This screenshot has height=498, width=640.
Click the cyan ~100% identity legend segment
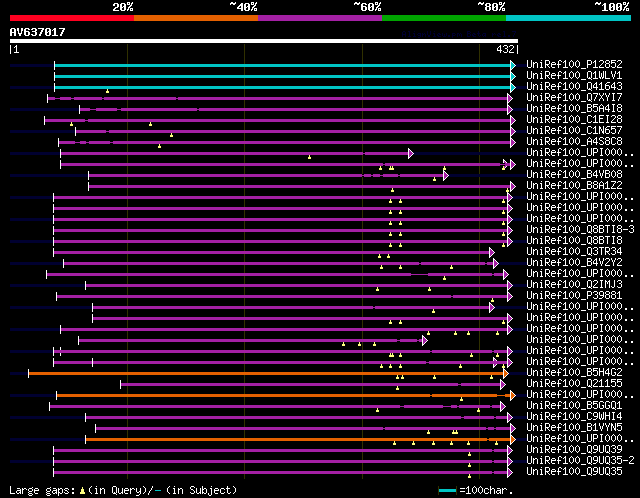point(568,18)
